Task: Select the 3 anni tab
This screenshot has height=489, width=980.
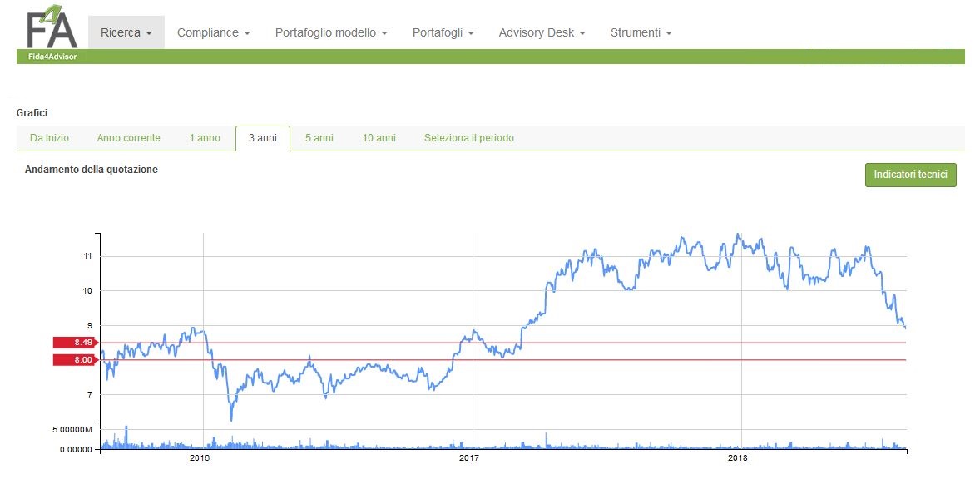Action: tap(263, 138)
